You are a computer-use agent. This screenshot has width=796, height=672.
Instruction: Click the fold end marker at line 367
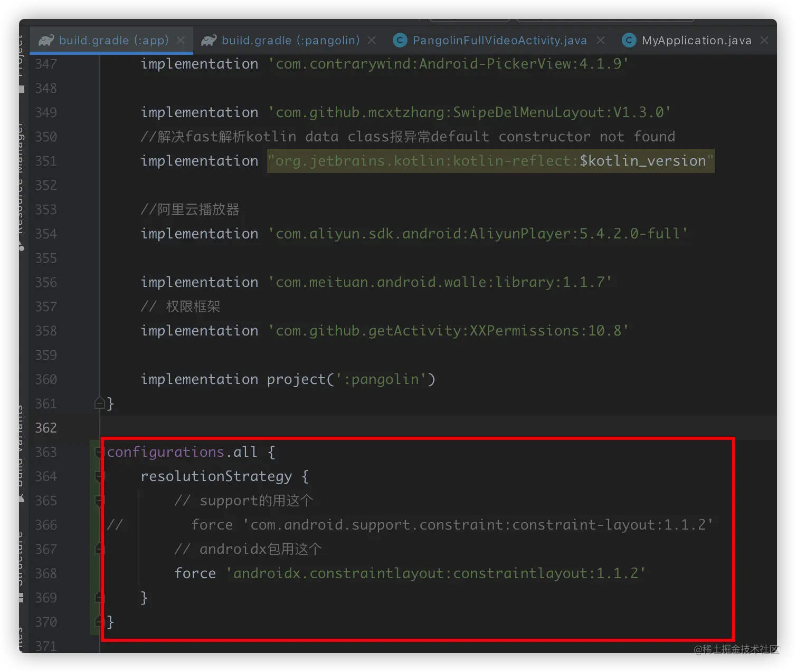99,549
